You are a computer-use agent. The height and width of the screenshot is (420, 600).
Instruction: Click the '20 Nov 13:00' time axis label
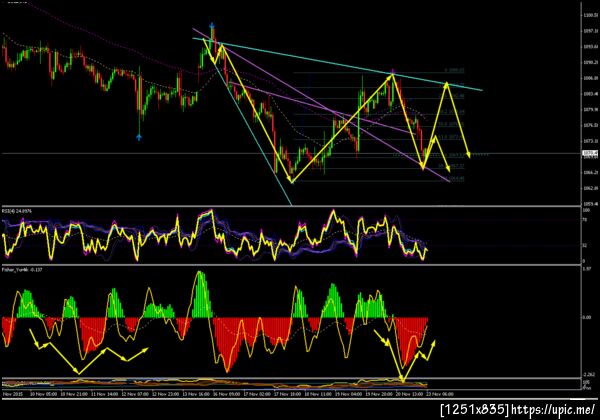tap(409, 394)
